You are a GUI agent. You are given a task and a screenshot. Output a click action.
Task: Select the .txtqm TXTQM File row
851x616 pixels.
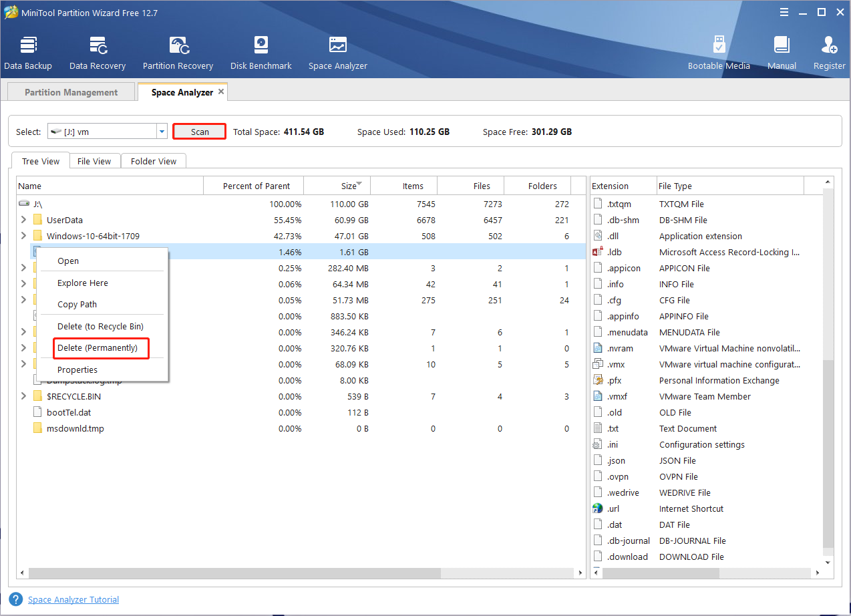[x=707, y=204]
